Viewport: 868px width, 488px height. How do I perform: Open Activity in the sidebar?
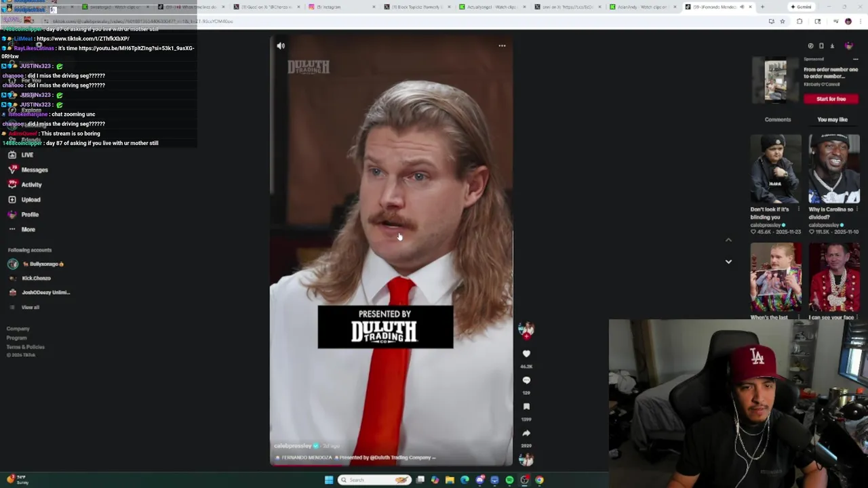tap(25, 184)
